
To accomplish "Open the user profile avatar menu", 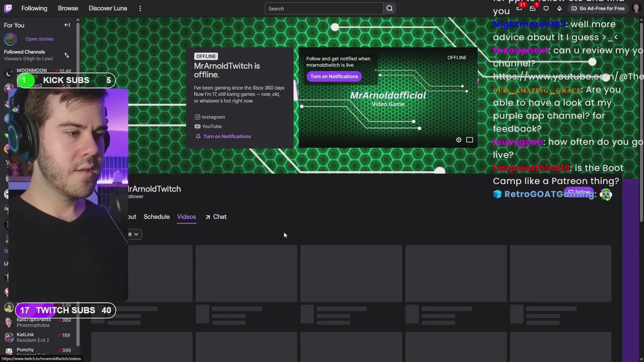I will click(636, 8).
